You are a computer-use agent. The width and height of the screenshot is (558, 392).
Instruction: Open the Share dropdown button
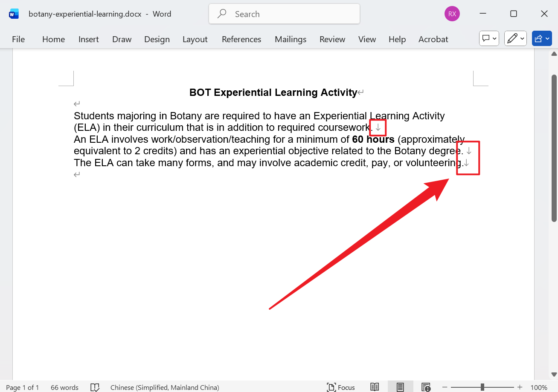542,39
